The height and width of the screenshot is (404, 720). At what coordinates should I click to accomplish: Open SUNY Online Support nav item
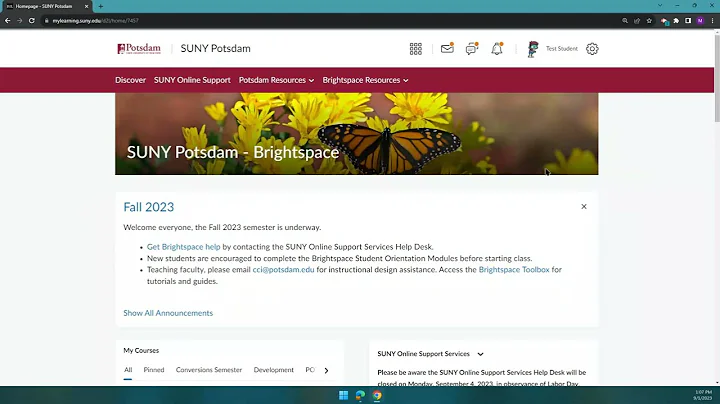click(192, 80)
